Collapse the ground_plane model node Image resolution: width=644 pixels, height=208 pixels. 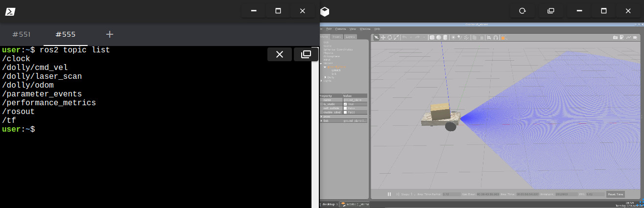pyautogui.click(x=325, y=67)
